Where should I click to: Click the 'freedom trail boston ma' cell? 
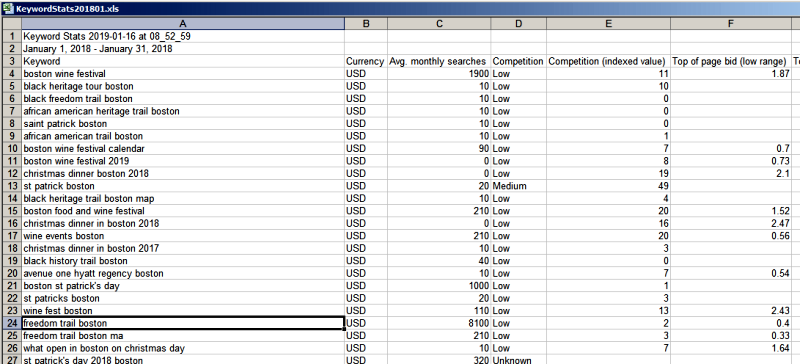click(183, 336)
